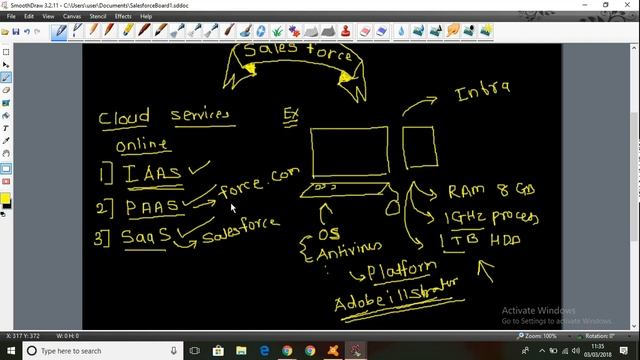
Task: Select the pink eraser in top toolbar
Action: [x=365, y=31]
